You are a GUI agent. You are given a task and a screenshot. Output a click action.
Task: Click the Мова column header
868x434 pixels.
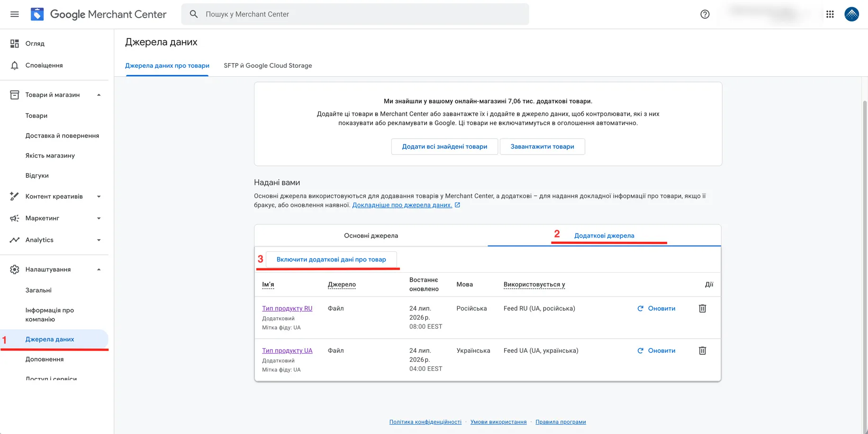coord(465,285)
